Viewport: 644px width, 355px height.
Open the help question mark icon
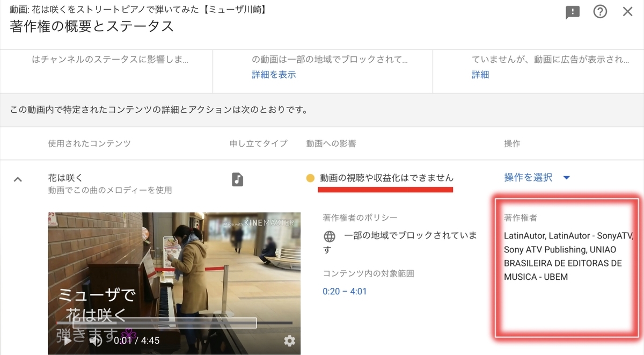pyautogui.click(x=600, y=12)
